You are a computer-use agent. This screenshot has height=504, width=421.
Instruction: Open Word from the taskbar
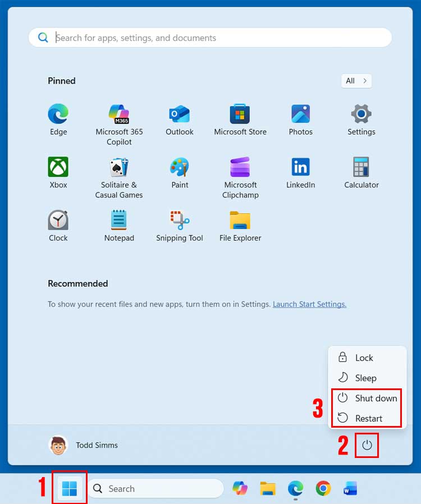[x=350, y=489]
